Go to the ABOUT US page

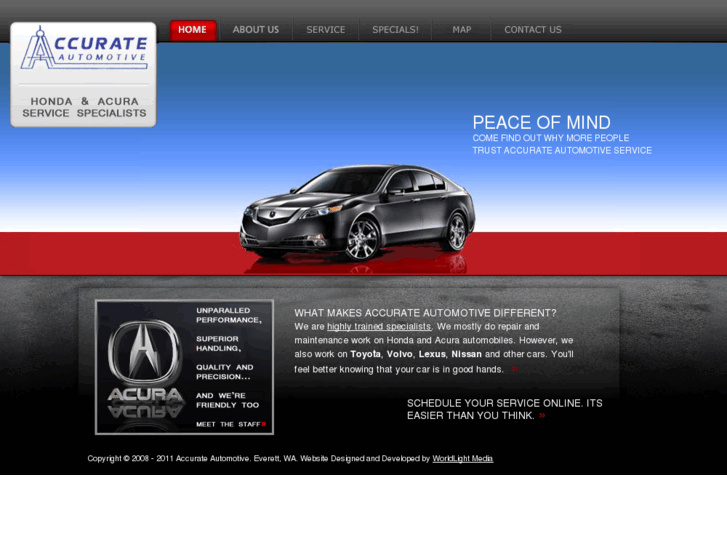(256, 30)
